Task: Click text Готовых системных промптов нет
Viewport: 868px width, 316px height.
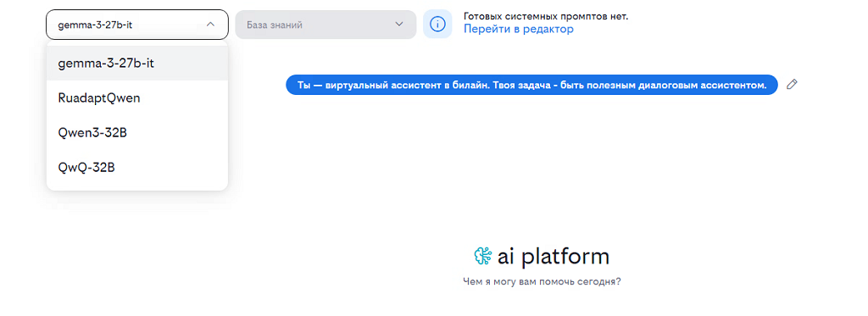Action: tap(546, 16)
